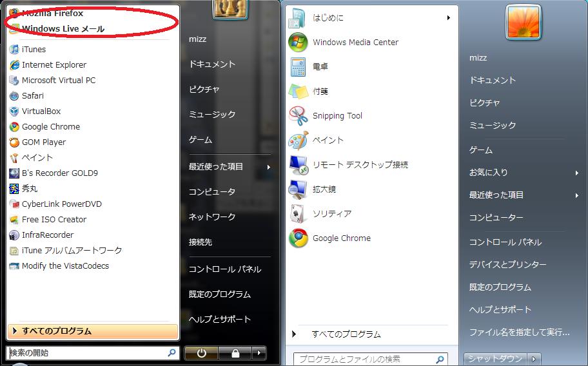
Task: Launch Safari from the program list
Action: click(27, 96)
